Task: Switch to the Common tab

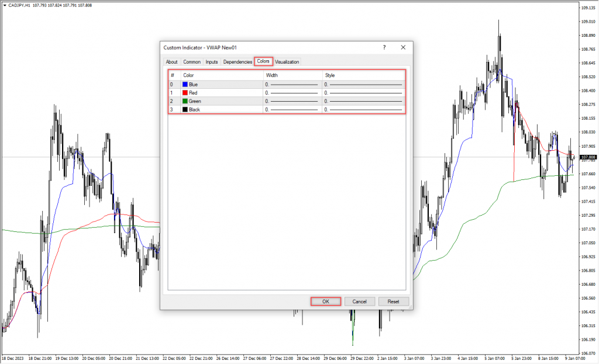Action: click(192, 62)
